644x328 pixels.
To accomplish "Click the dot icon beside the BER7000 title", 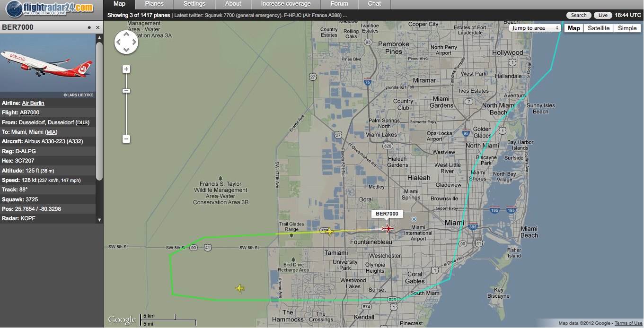I will [89, 28].
